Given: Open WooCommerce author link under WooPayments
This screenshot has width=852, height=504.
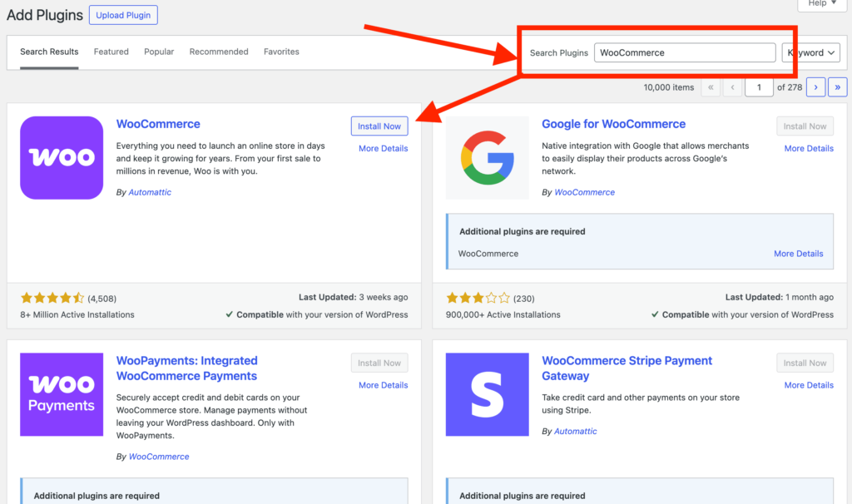Looking at the screenshot, I should 159,457.
